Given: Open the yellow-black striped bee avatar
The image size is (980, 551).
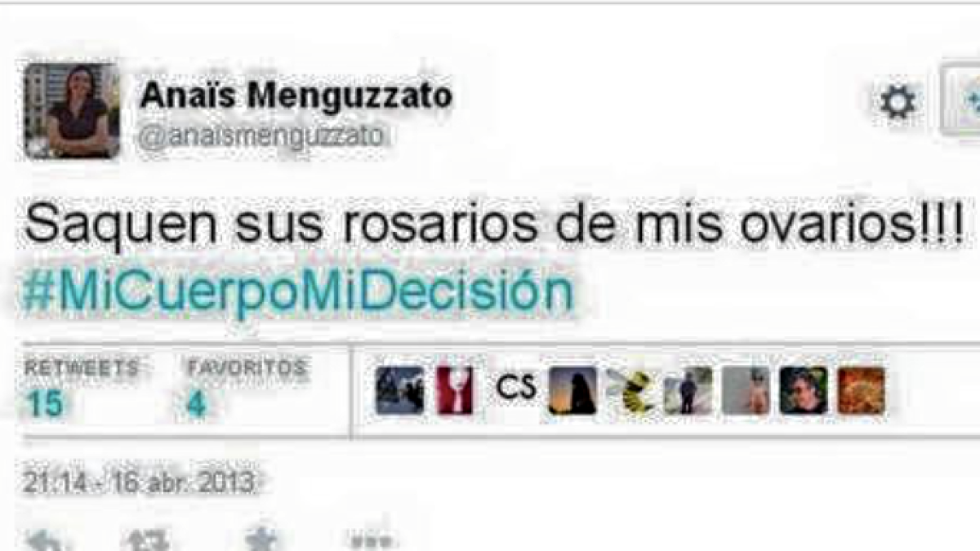Looking at the screenshot, I should click(x=630, y=392).
